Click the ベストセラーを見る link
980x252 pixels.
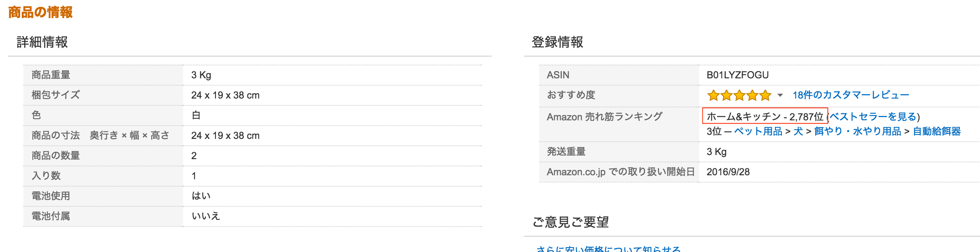click(873, 117)
